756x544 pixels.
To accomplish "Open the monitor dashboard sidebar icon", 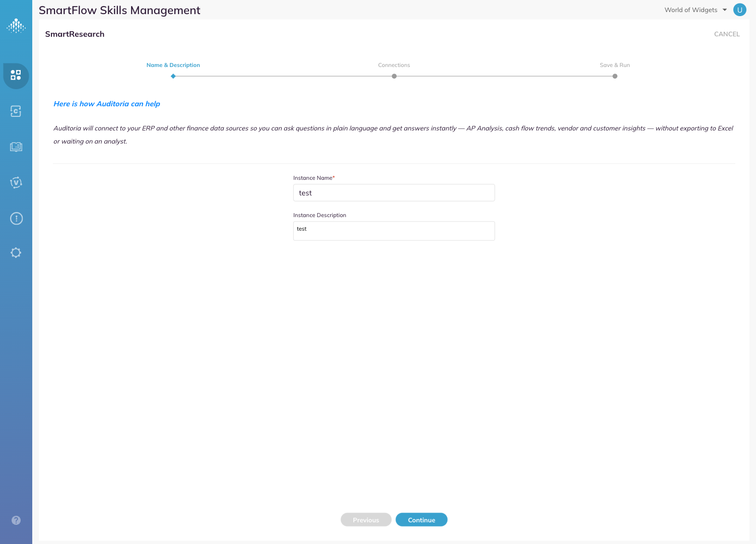I will (x=16, y=147).
